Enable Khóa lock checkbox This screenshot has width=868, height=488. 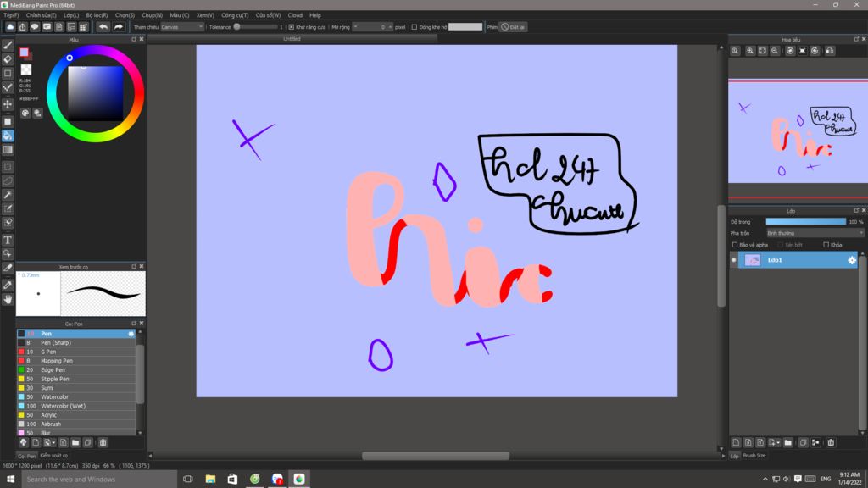tap(826, 245)
